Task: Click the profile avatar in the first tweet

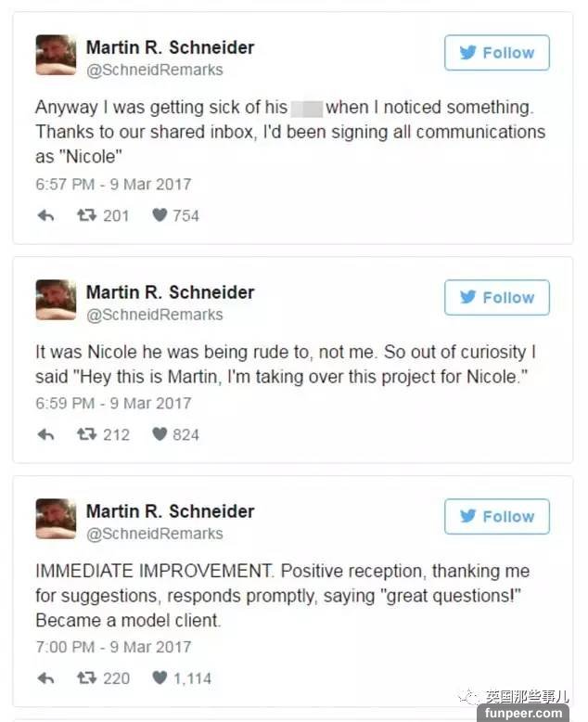Action: tap(56, 55)
